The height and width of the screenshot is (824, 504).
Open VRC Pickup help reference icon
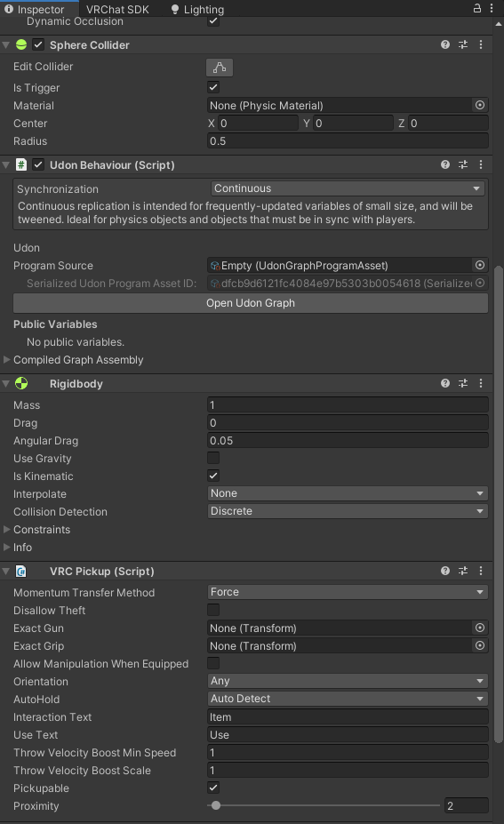pyautogui.click(x=445, y=571)
